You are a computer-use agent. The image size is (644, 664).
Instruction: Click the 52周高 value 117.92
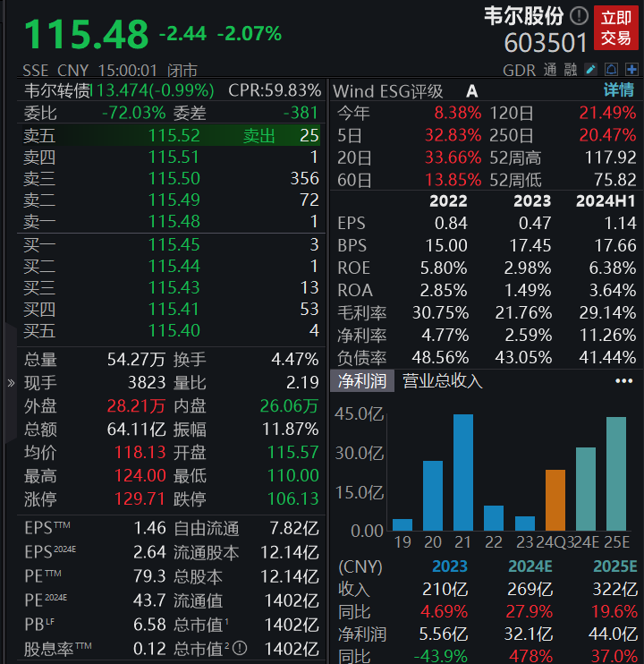[611, 158]
